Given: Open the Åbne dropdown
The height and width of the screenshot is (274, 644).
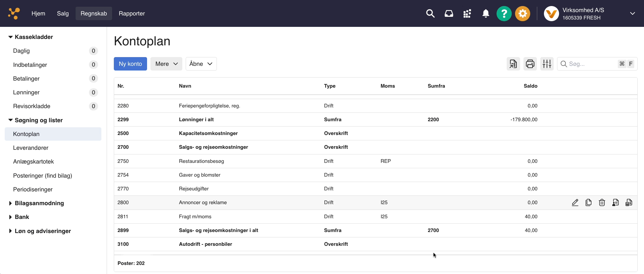Looking at the screenshot, I should pyautogui.click(x=201, y=64).
